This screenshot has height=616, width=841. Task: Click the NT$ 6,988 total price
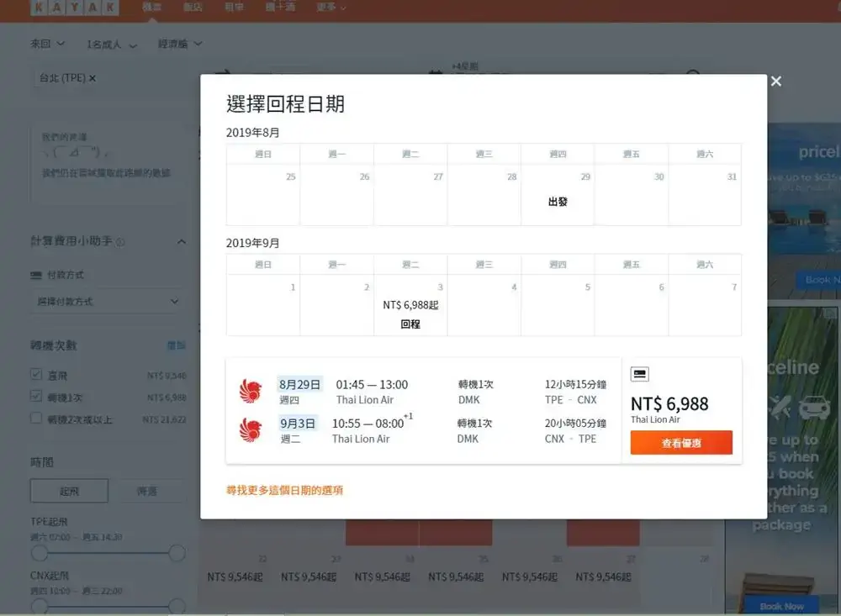[669, 403]
